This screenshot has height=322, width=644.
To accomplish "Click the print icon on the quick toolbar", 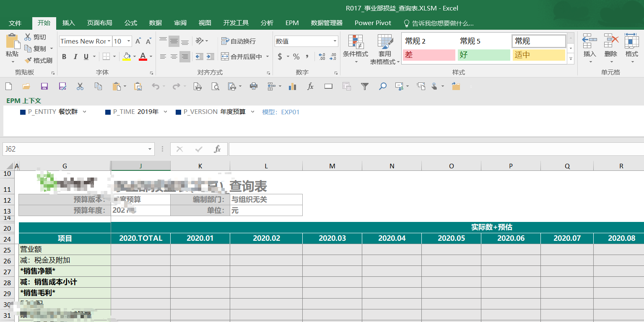I will pos(253,86).
